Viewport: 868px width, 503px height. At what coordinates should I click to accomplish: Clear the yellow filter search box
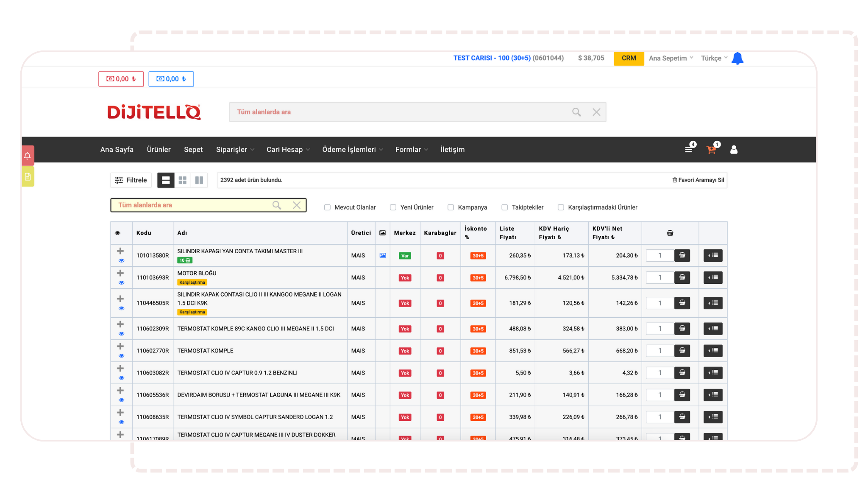click(x=297, y=205)
